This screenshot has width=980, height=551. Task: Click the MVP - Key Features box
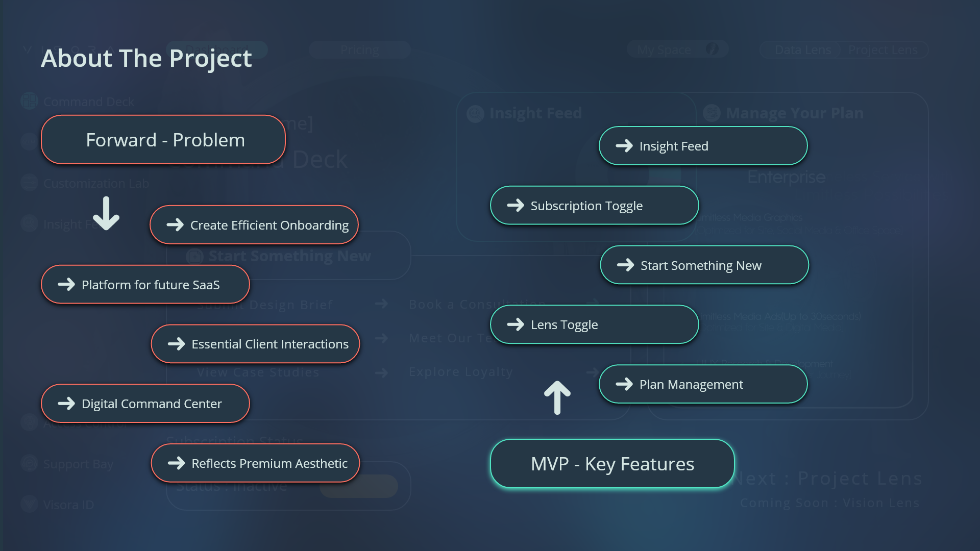[x=612, y=464]
